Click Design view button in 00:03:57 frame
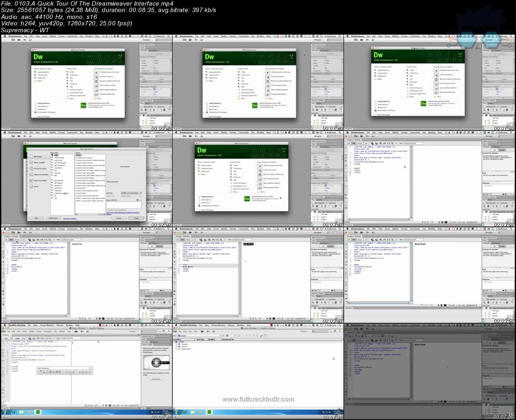This screenshot has height=420, width=516. 360,143
